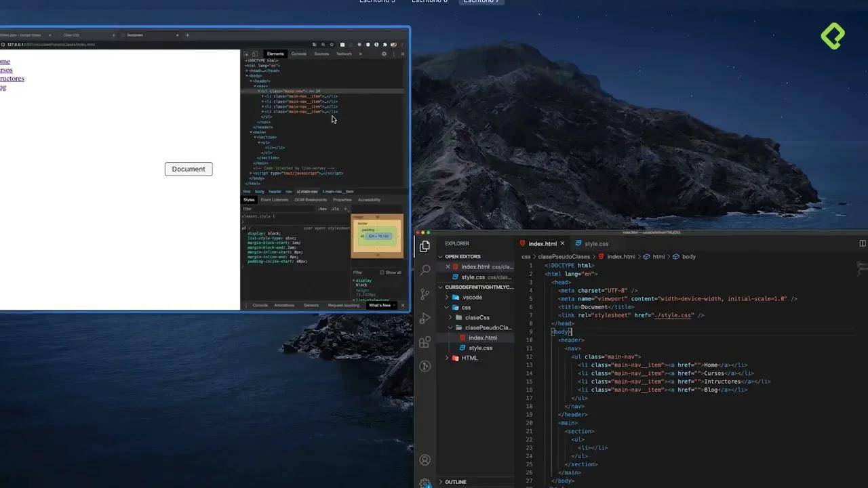Open the Console tab in DevTools
This screenshot has height=488, width=868.
point(298,54)
